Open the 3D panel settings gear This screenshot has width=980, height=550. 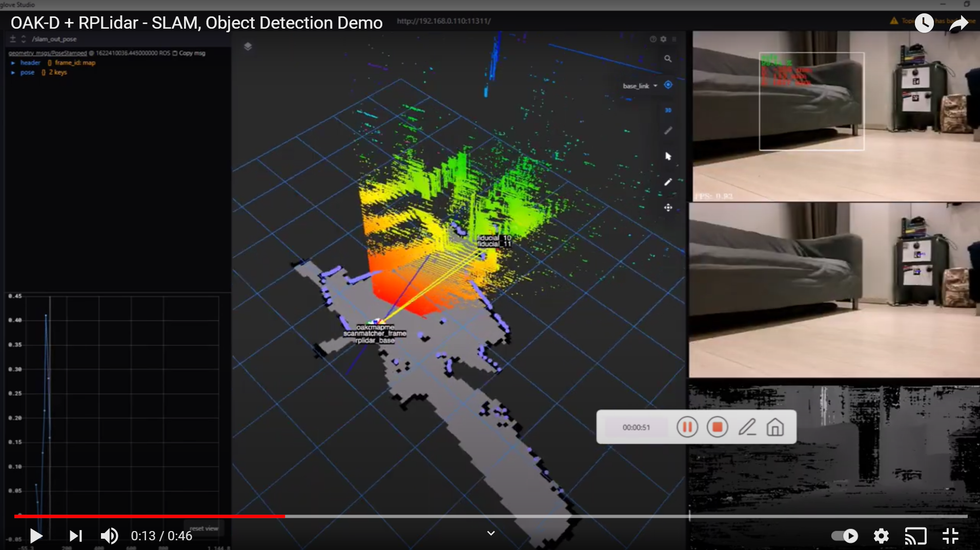pyautogui.click(x=663, y=39)
